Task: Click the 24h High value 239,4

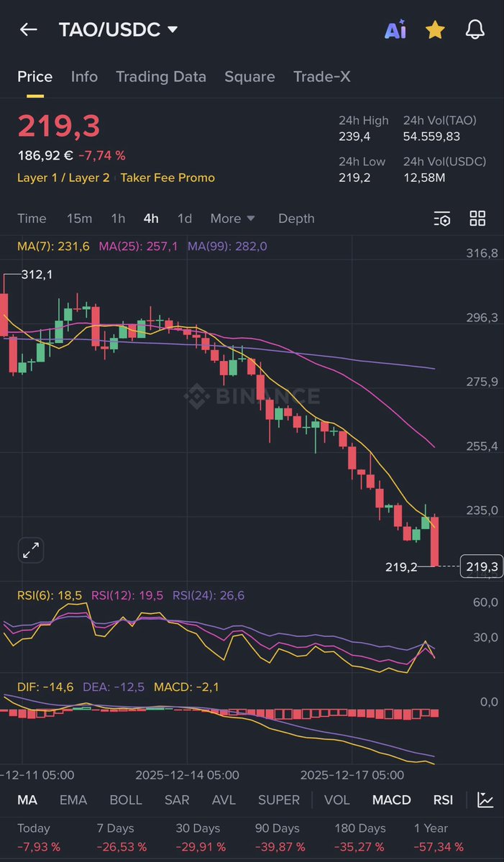Action: point(354,137)
